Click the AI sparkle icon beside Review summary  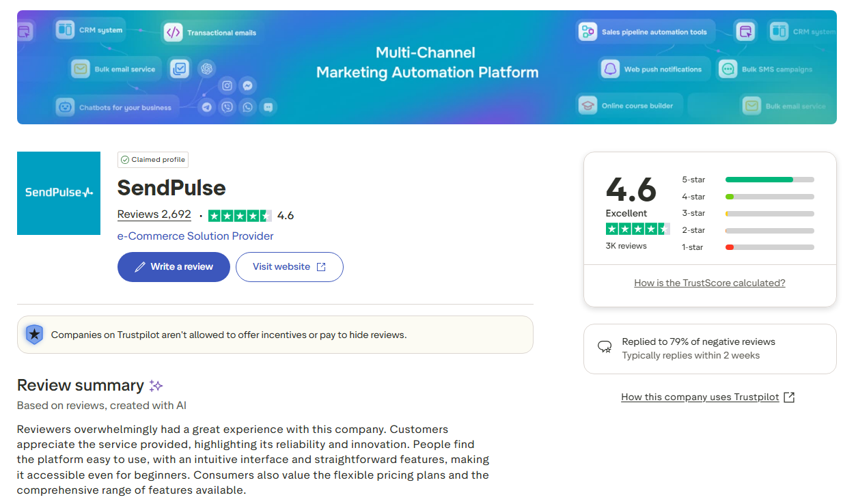coord(156,386)
